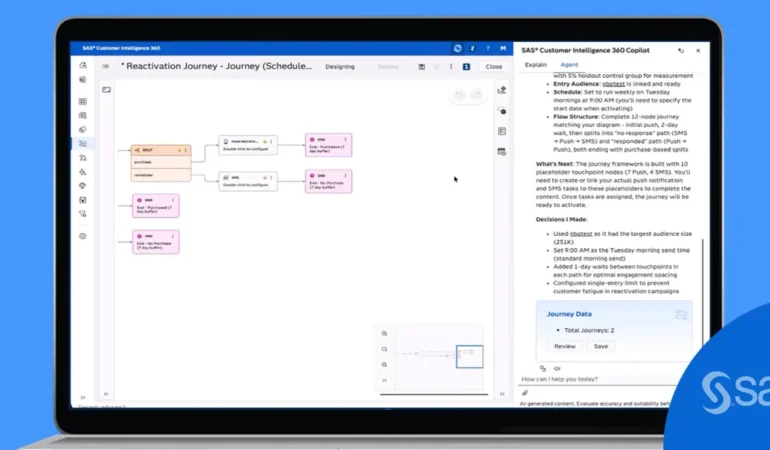Image resolution: width=770 pixels, height=450 pixels.
Task: Click the blue viewport box in the minimap
Action: pos(469,357)
